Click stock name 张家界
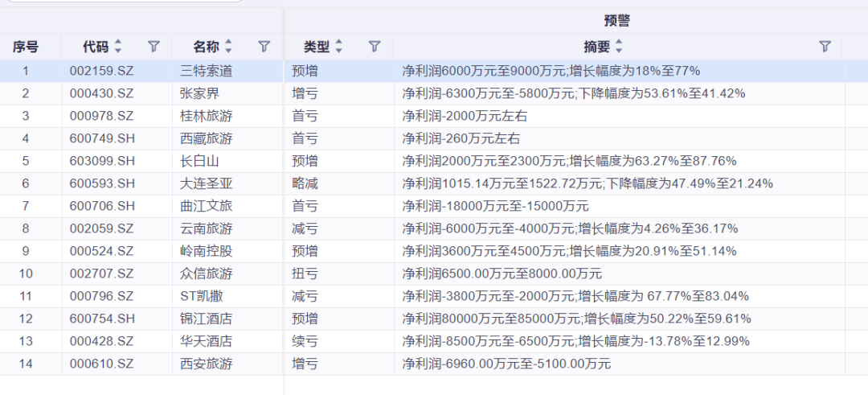This screenshot has height=395, width=868. (x=200, y=93)
